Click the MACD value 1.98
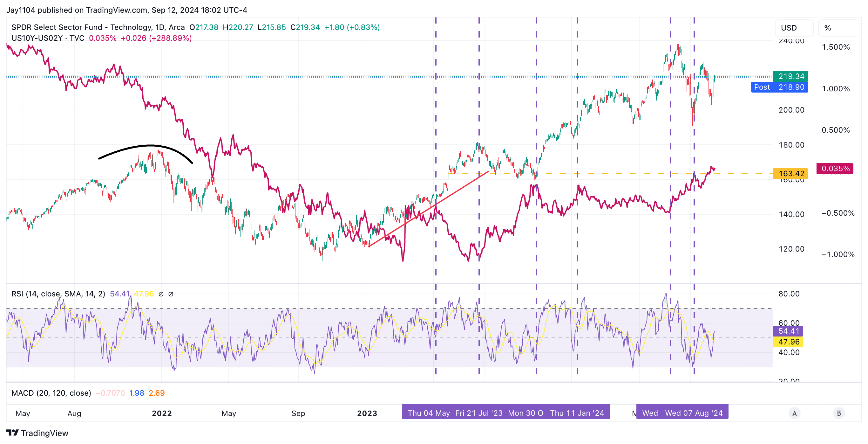The height and width of the screenshot is (444, 868). click(137, 393)
